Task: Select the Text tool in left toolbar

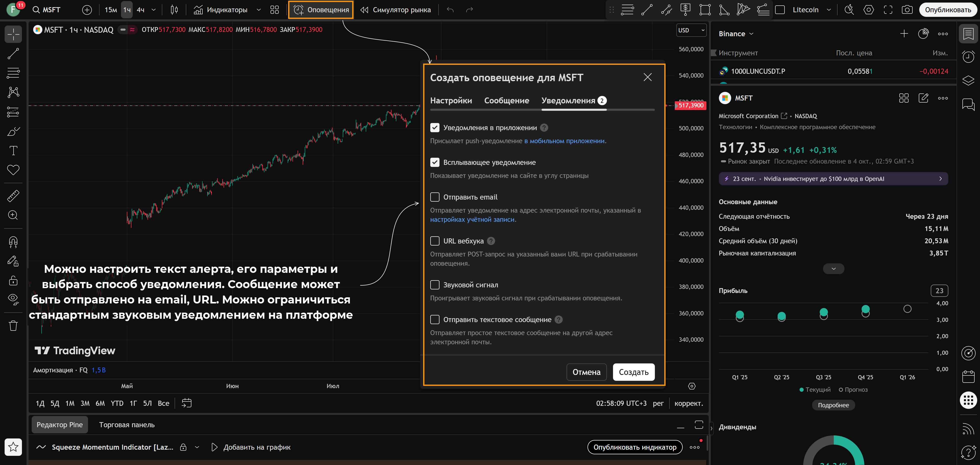Action: (13, 151)
